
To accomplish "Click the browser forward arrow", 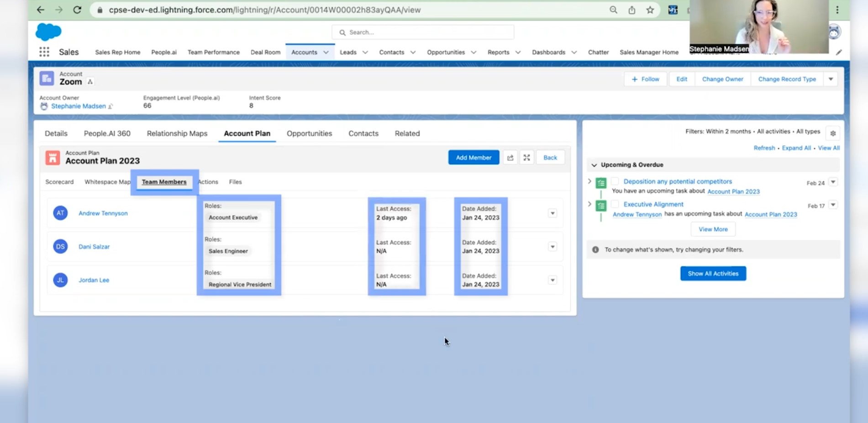I will [x=59, y=10].
